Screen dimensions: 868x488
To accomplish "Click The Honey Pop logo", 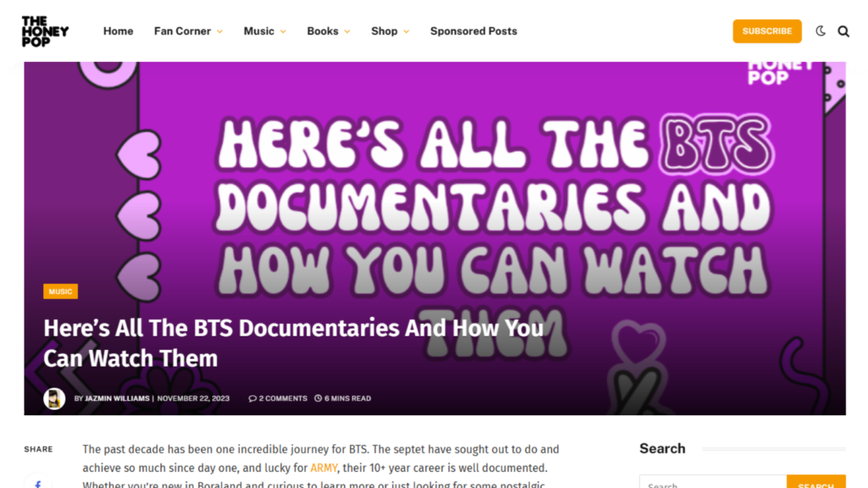I will 46,31.
